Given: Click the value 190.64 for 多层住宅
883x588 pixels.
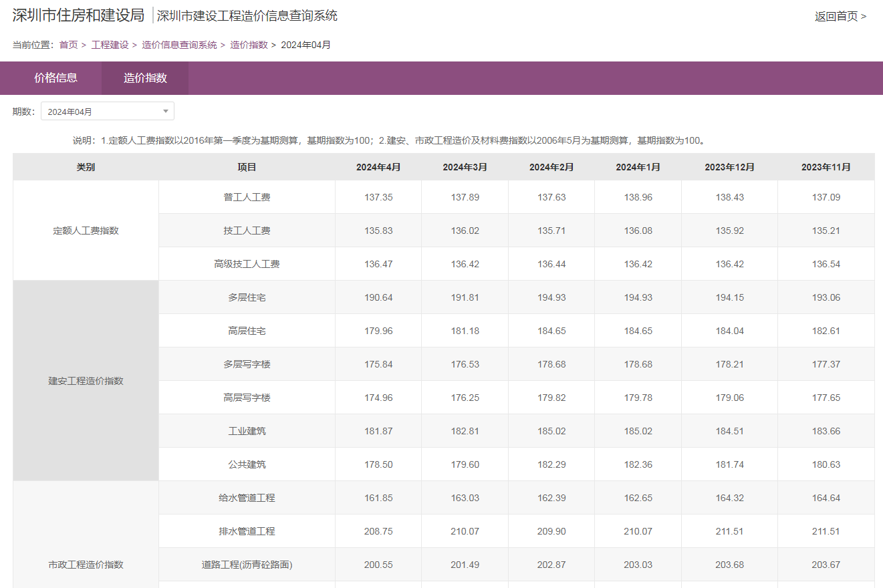Looking at the screenshot, I should [378, 297].
